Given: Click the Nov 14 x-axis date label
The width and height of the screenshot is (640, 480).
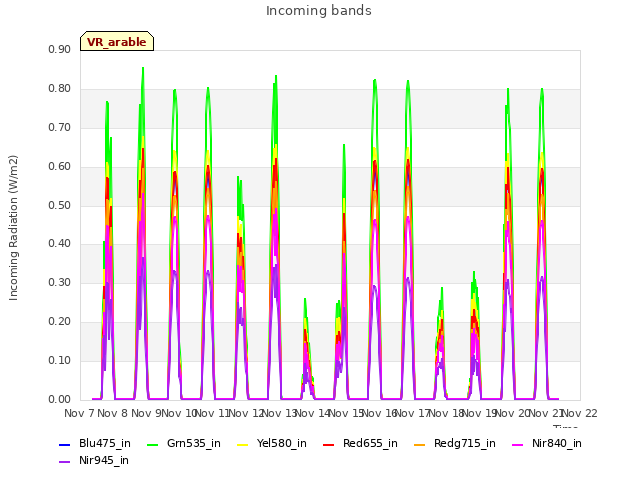Looking at the screenshot, I should tap(312, 413).
